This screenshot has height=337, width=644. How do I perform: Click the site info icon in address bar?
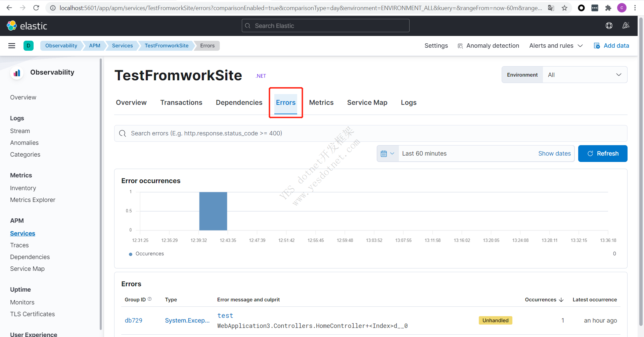point(52,8)
